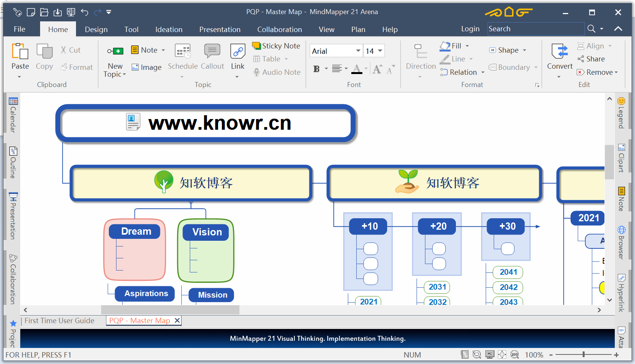This screenshot has width=635, height=364.
Task: Click the Callout icon
Action: coord(212,52)
